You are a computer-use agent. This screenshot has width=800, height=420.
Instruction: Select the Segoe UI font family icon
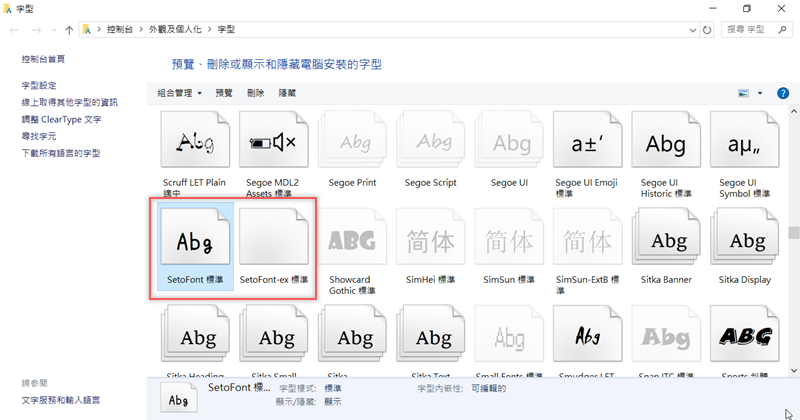pos(509,140)
